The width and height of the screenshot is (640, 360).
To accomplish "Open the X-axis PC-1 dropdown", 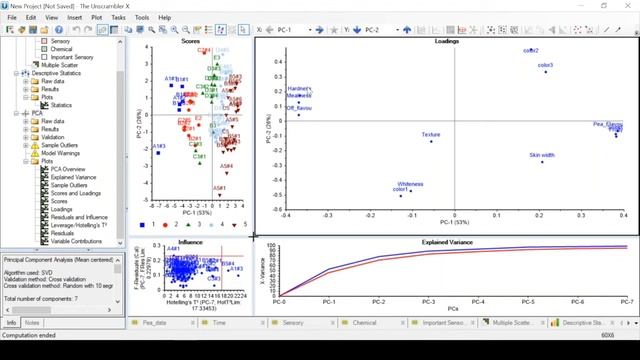I will point(310,30).
